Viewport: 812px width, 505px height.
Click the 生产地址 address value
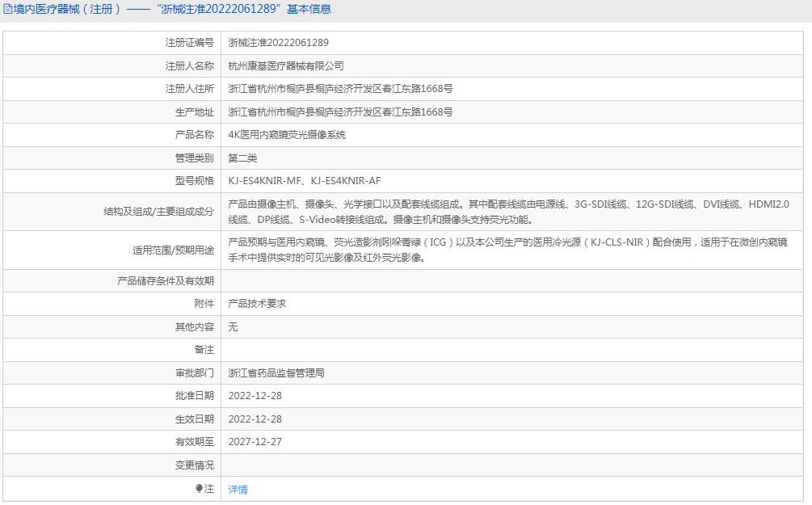pos(340,112)
